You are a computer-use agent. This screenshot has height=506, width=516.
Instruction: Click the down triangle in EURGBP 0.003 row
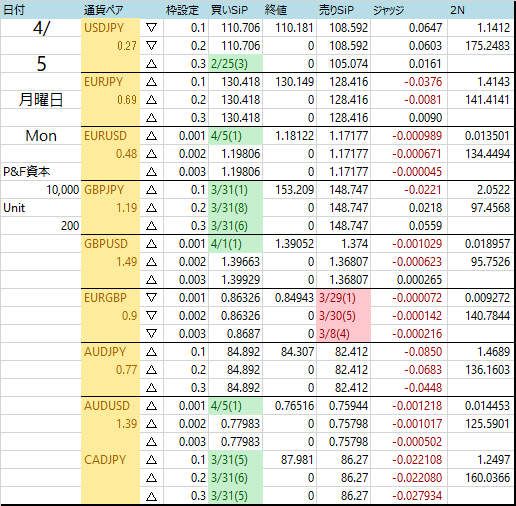(x=151, y=334)
